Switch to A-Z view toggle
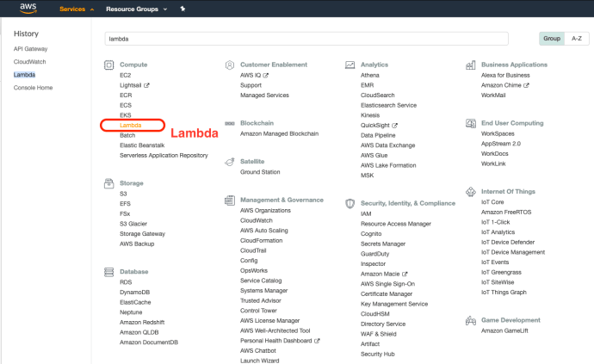Viewport: 594px width, 364px height. point(575,39)
